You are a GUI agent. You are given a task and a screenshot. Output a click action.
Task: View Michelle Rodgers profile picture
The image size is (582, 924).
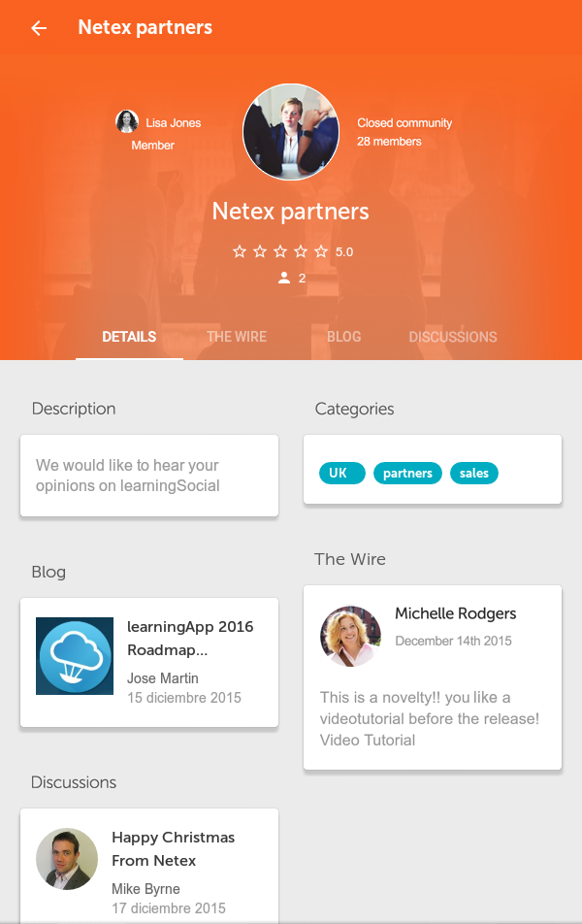point(350,637)
